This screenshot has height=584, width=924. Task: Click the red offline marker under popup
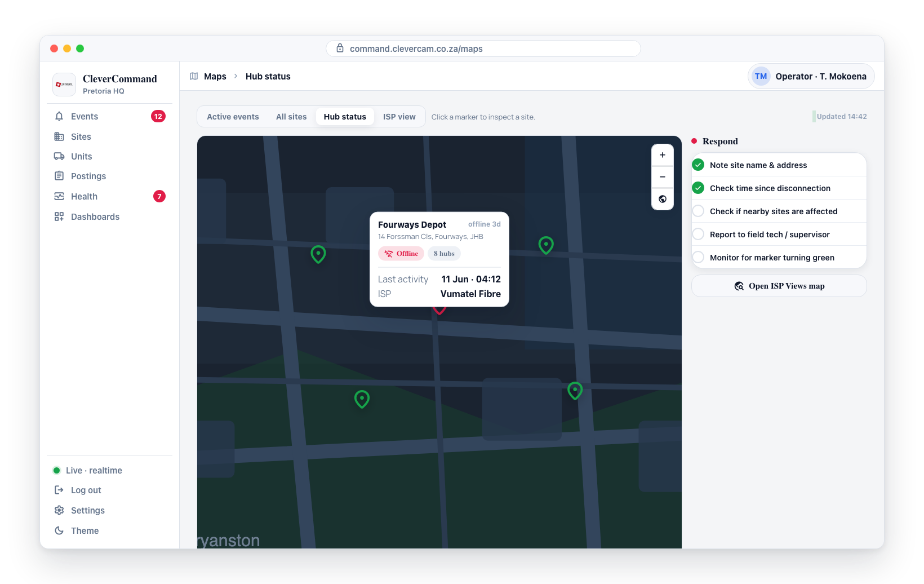(439, 310)
